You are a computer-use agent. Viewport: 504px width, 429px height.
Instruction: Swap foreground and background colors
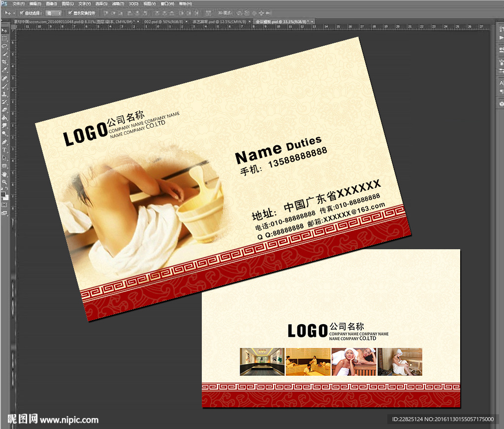coord(6,189)
